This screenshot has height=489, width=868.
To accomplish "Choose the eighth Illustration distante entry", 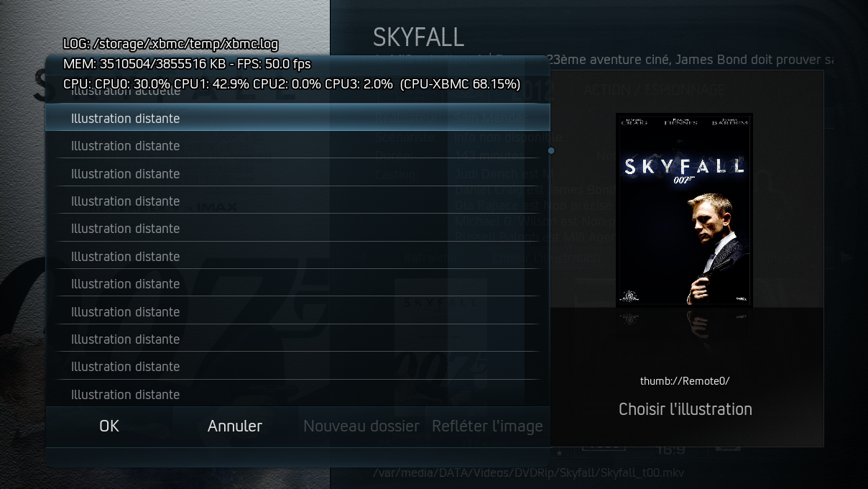I will [292, 311].
